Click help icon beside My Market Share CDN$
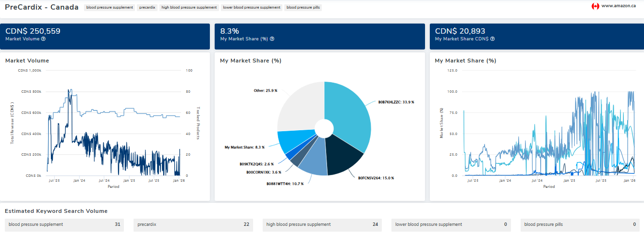This screenshot has width=644, height=235. tap(492, 39)
